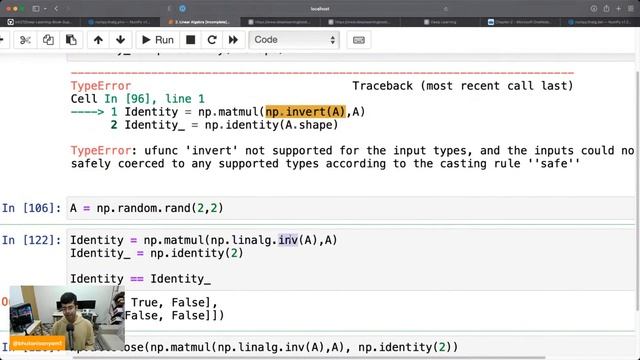Screen dimensions: 640x360
Task: Click the webcam video overlay thumbnail
Action: tap(67, 318)
